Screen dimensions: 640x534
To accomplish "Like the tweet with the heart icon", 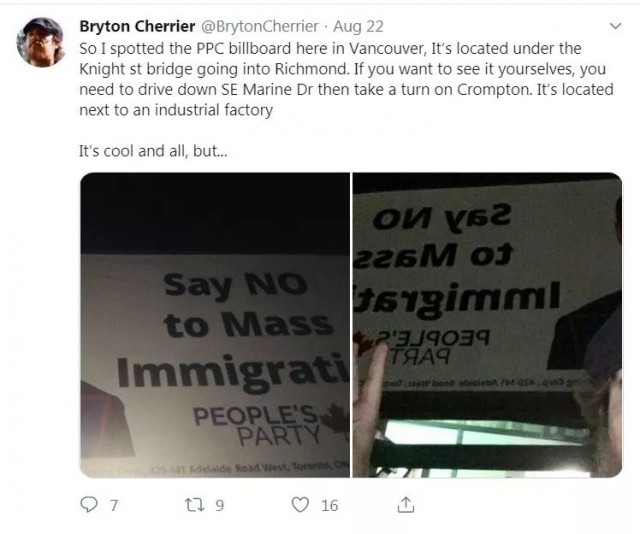I will pyautogui.click(x=300, y=505).
